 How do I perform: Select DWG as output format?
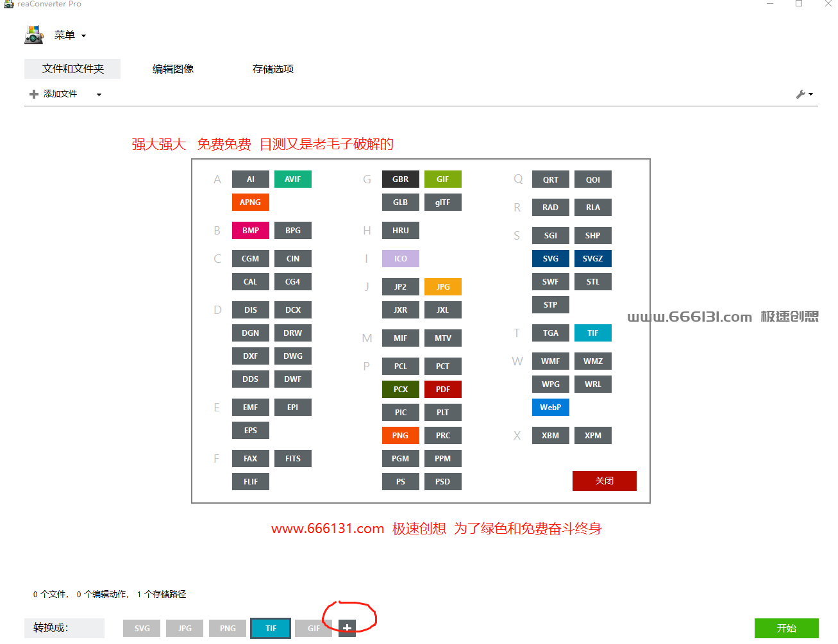[293, 356]
